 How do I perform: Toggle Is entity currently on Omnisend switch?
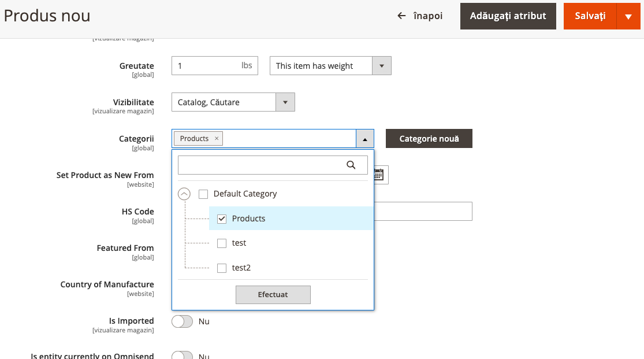tap(182, 356)
